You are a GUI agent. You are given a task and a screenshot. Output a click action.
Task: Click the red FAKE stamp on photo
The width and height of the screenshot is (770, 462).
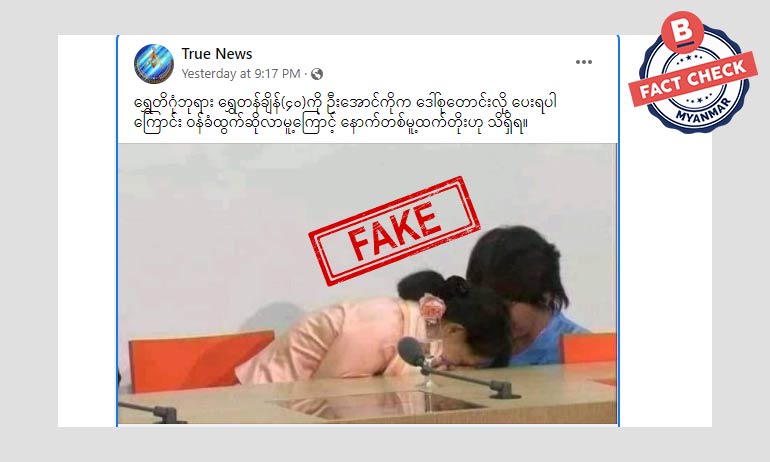[394, 231]
